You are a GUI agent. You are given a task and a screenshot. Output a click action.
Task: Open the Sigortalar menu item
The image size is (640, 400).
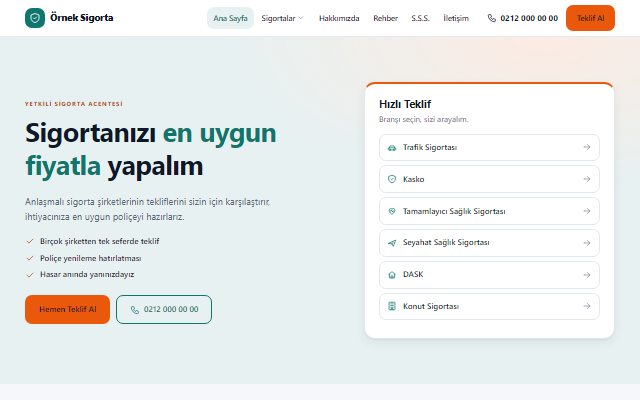click(282, 18)
